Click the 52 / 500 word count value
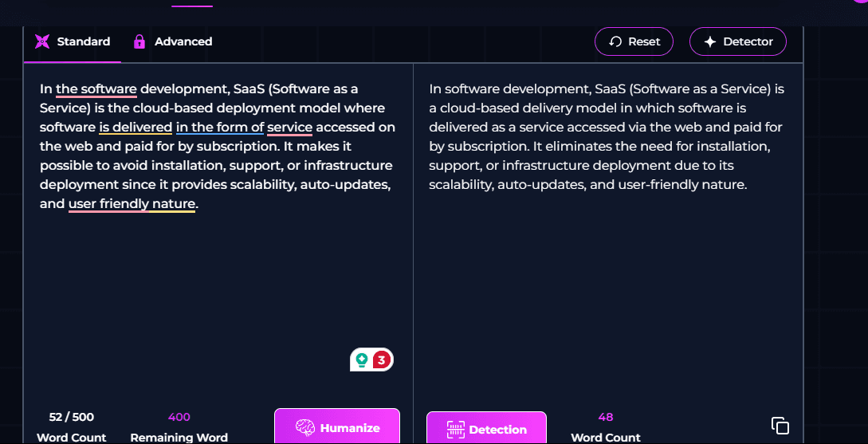This screenshot has width=868, height=444. (72, 417)
